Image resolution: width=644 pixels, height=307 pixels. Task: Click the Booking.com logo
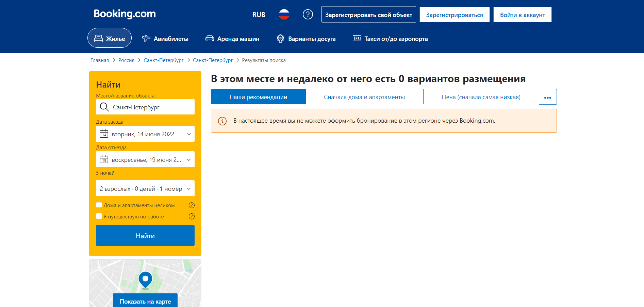125,14
